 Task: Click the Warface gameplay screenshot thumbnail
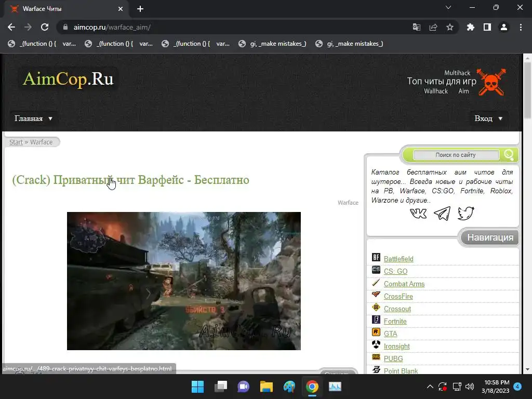[x=183, y=281]
